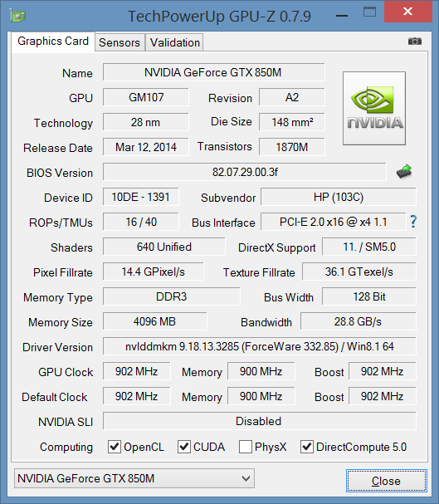Toggle the DirectCompute 5.0 checkbox
Image resolution: width=439 pixels, height=504 pixels.
click(x=307, y=447)
